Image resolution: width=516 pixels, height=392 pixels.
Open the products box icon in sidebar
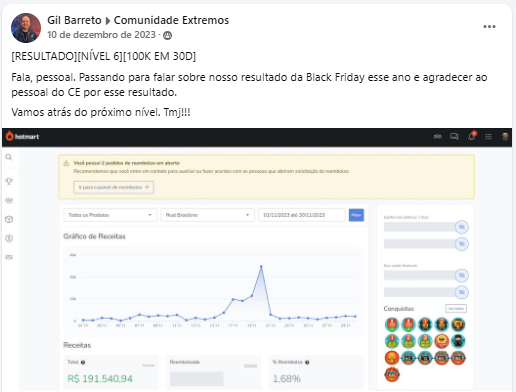coord(9,219)
